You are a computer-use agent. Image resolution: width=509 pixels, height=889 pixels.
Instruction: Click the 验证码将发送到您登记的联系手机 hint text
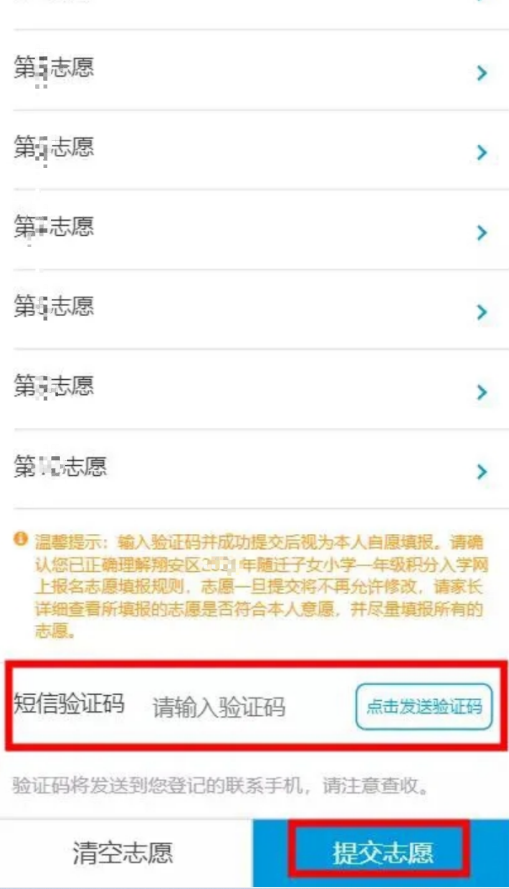coord(221,786)
